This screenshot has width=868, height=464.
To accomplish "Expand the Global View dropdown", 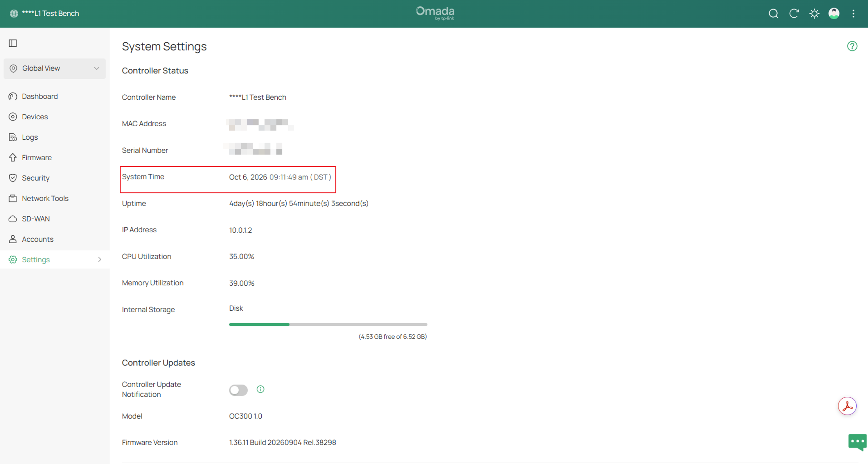I will point(55,69).
